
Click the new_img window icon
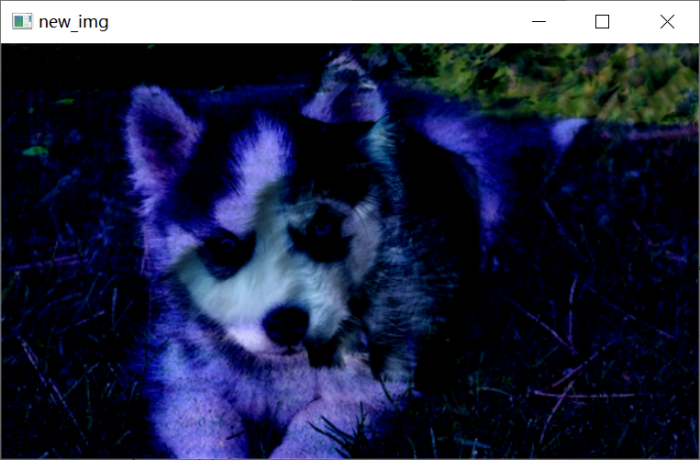click(21, 22)
